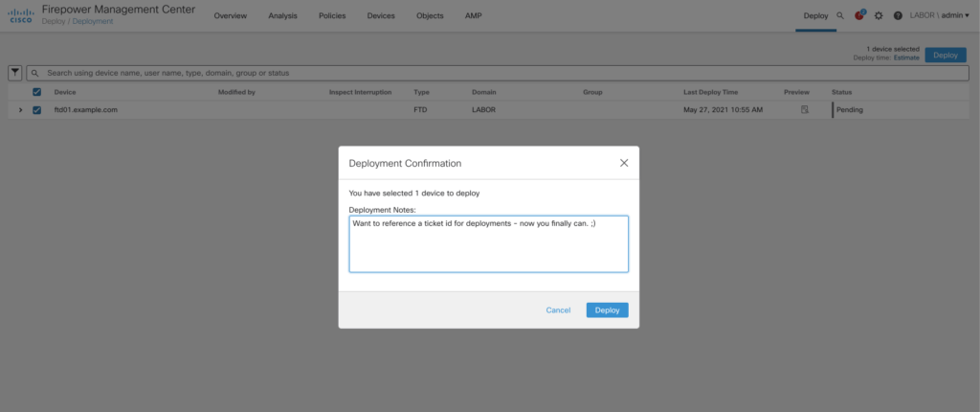Click the Preview column header
980x412 pixels.
click(x=796, y=92)
